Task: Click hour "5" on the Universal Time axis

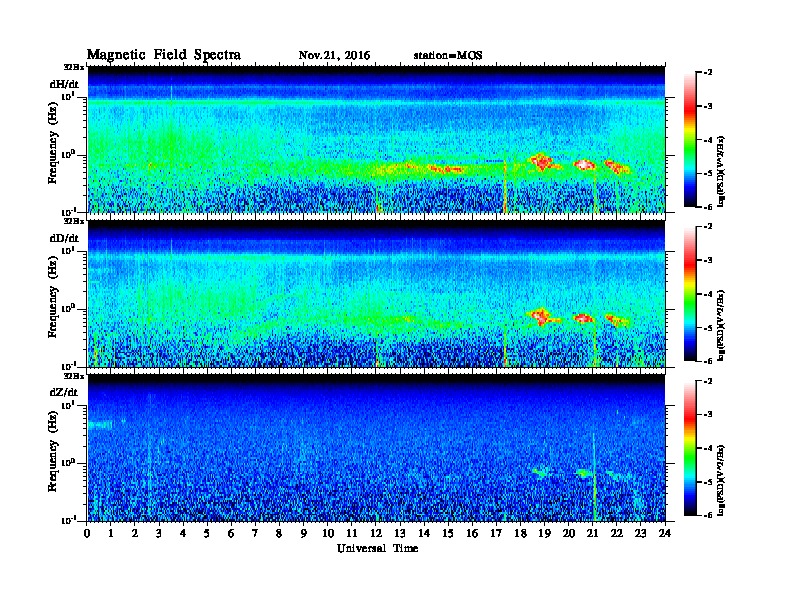Action: click(x=207, y=533)
